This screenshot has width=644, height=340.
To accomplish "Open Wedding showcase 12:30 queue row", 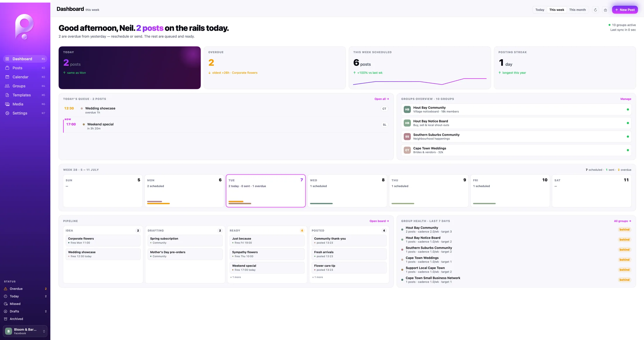I will click(x=226, y=110).
